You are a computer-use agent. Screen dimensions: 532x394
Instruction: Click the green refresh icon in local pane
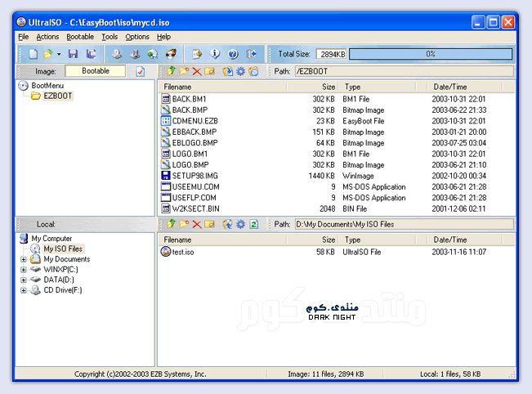coord(253,223)
